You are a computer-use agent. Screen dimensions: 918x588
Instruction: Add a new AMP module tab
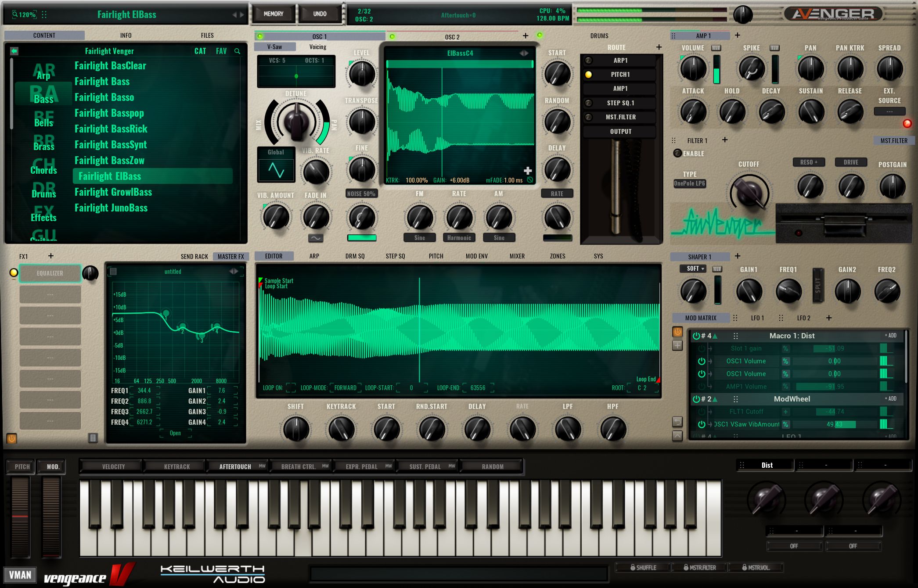pos(738,35)
